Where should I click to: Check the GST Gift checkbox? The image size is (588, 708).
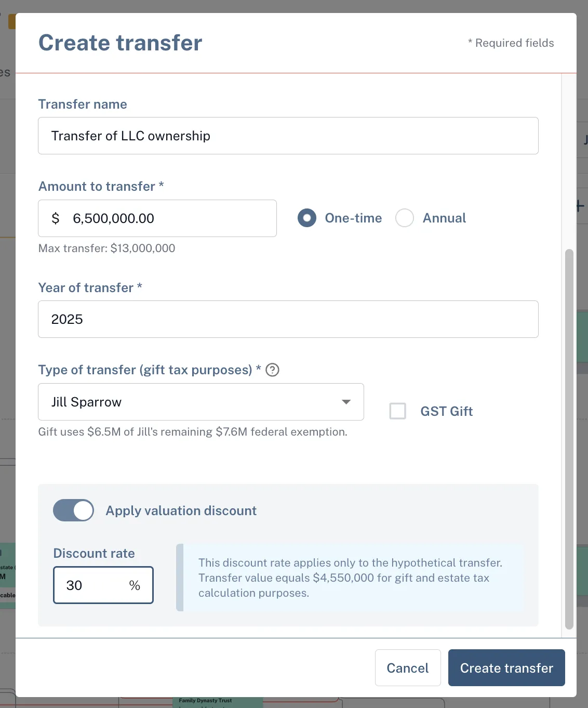pos(398,411)
